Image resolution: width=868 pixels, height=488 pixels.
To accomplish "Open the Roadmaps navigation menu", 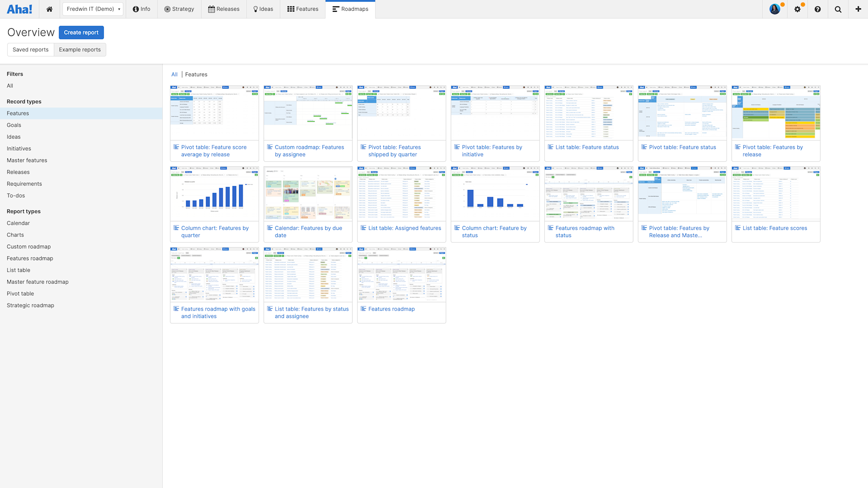I will click(x=350, y=9).
